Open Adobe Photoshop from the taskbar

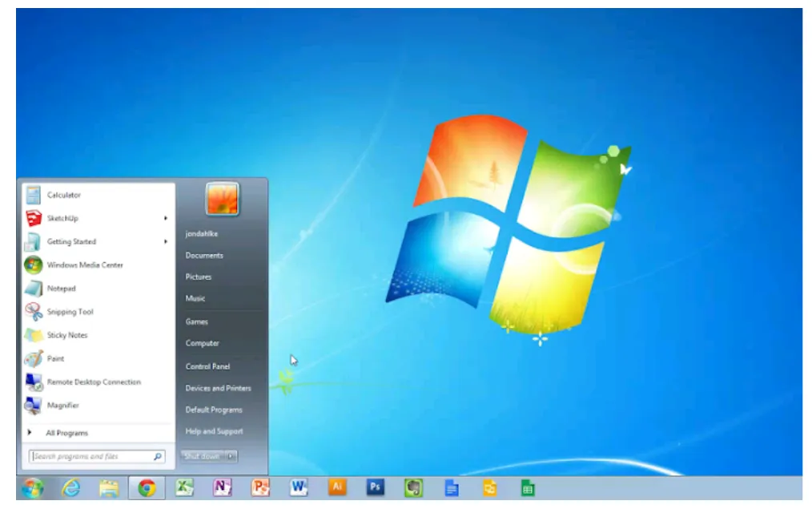[376, 487]
